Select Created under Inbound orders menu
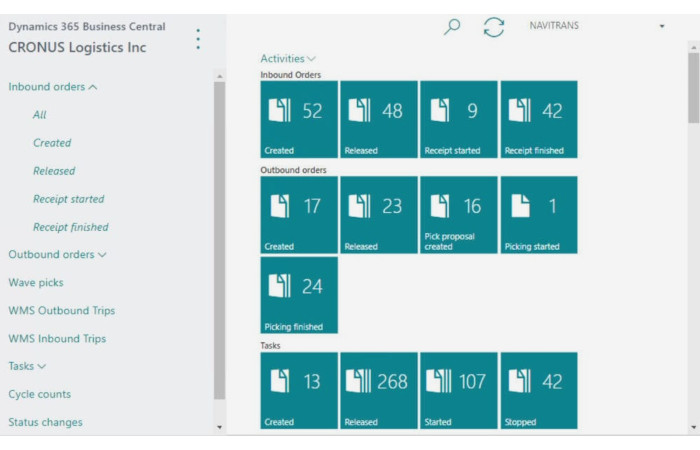Viewport: 700px width, 450px height. coord(52,143)
